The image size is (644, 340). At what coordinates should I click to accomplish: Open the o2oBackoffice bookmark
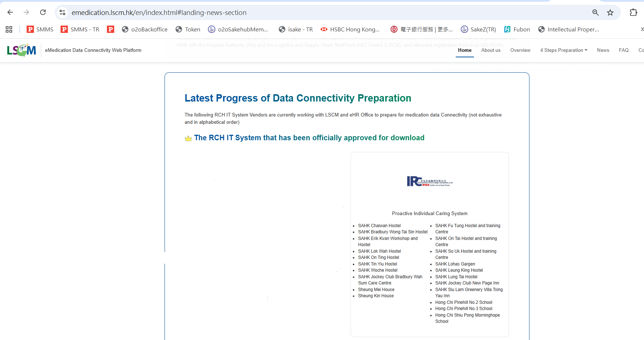145,29
